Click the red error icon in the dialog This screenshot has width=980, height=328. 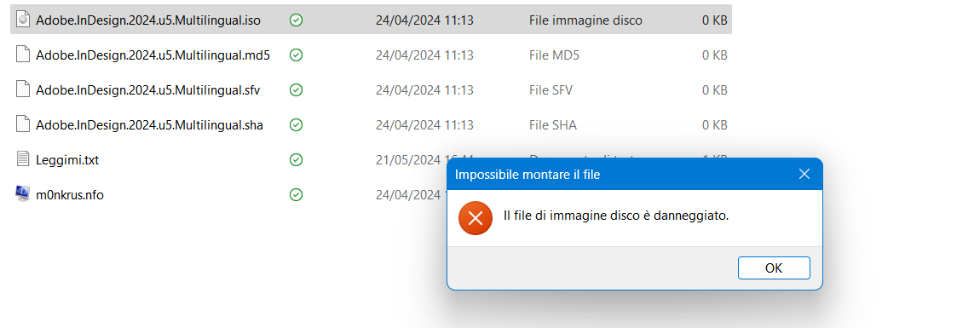475,218
